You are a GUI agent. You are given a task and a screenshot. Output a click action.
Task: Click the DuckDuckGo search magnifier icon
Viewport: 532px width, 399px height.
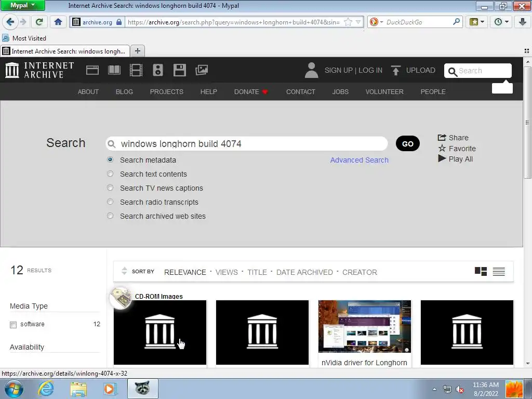(x=457, y=22)
